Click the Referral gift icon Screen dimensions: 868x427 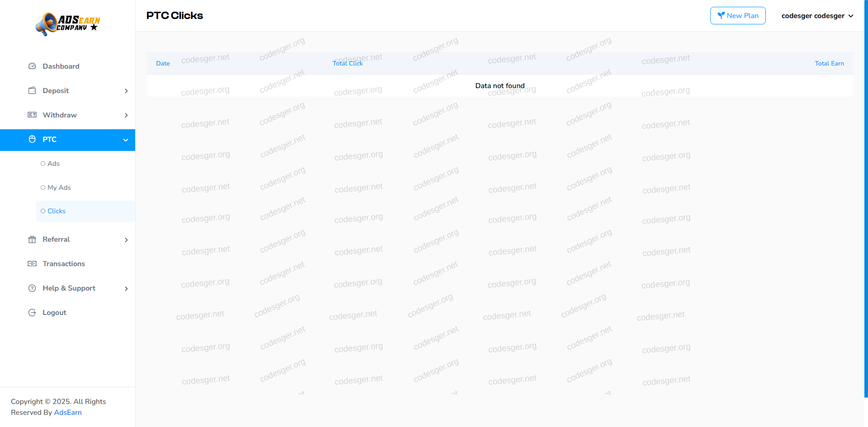(32, 239)
